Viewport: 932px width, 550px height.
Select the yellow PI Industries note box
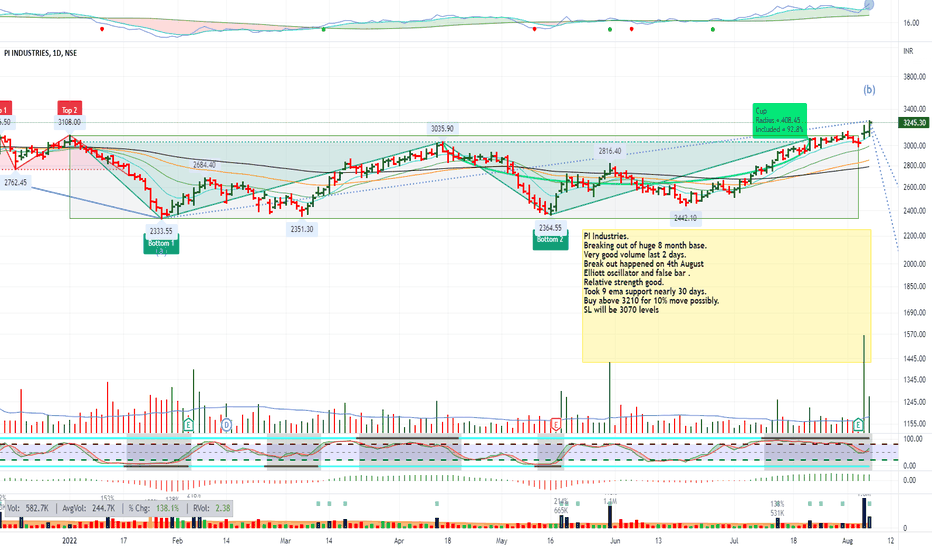tap(726, 296)
